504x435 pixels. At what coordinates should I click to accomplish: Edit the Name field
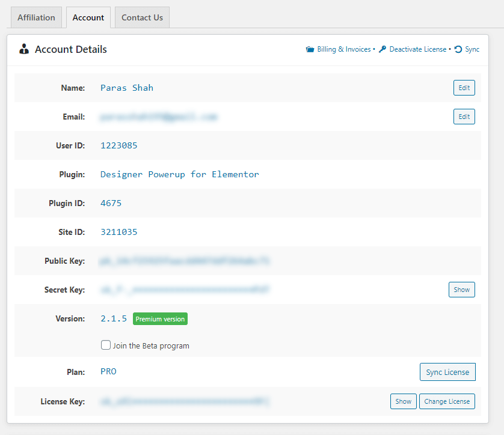[464, 88]
